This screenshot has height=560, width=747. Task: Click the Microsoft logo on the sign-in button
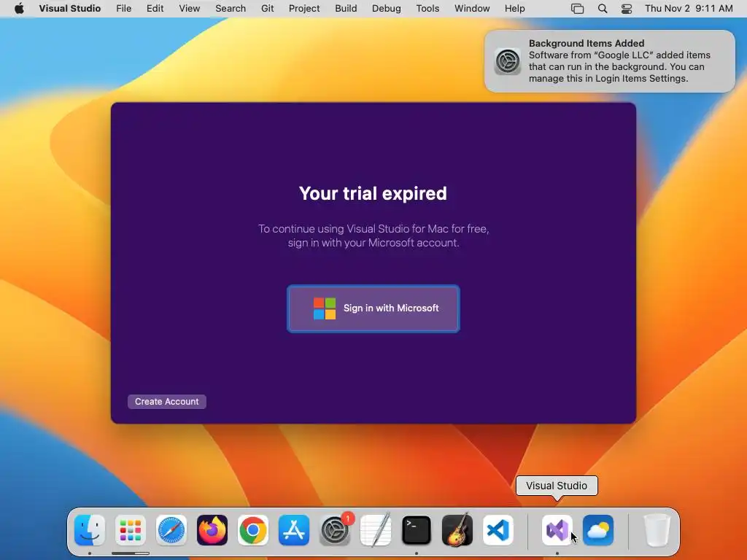pyautogui.click(x=325, y=308)
